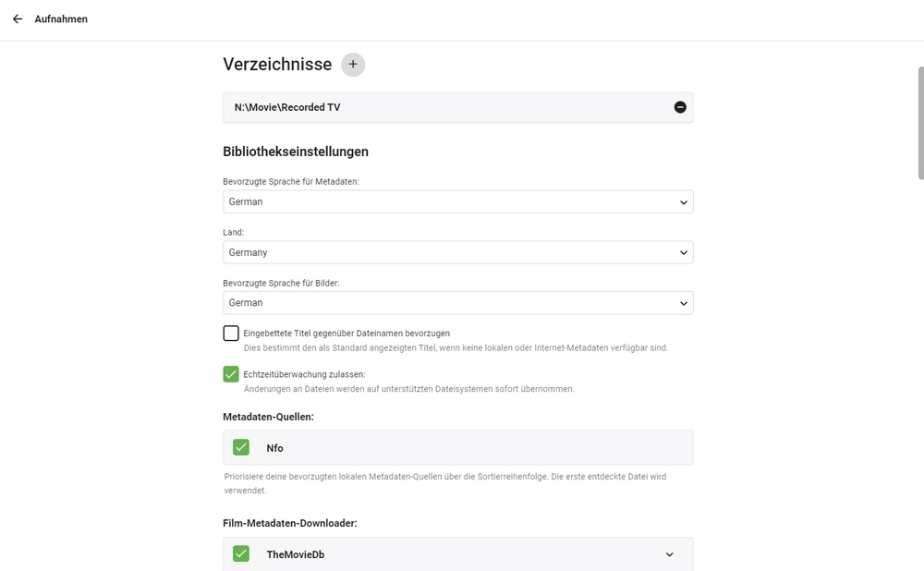Enable preferring embedded titles over filenames
Viewport: 924px width, 571px height.
click(x=231, y=334)
